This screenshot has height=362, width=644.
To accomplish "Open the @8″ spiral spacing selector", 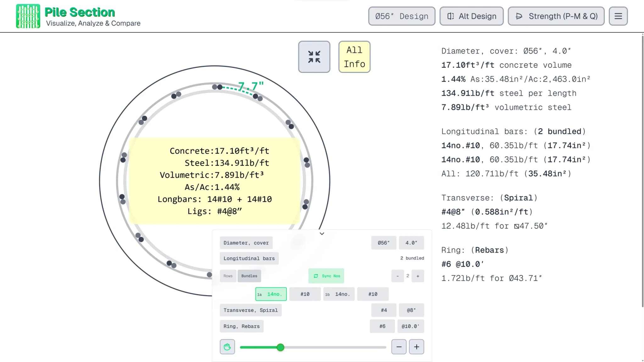I will (411, 310).
